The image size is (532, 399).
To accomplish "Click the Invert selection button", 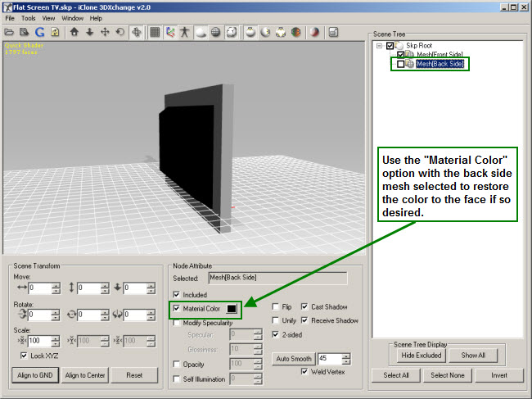I will [499, 375].
